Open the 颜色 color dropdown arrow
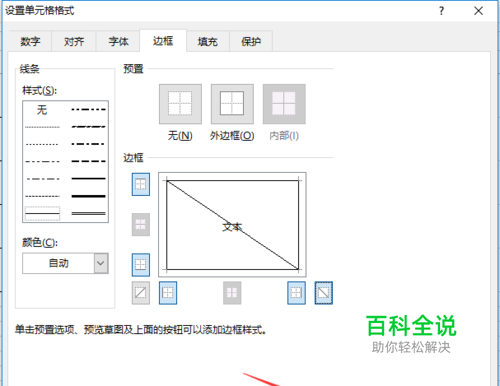The image size is (500, 386). pos(101,263)
